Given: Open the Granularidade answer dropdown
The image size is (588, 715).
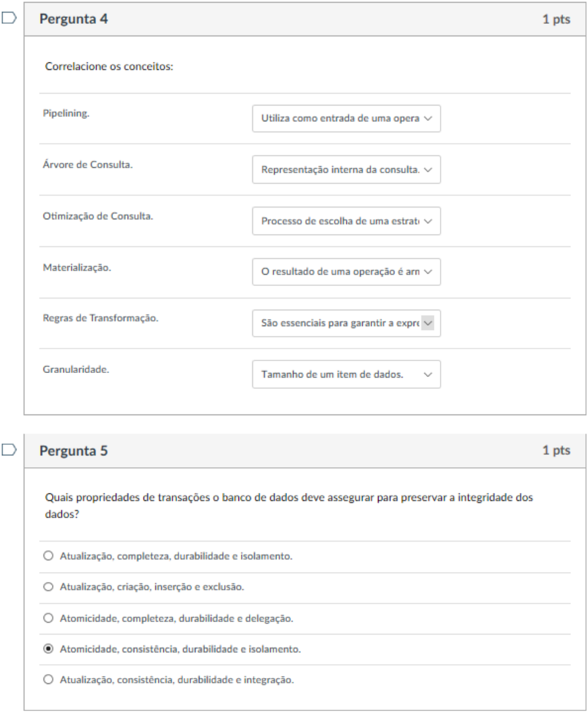Looking at the screenshot, I should (x=346, y=374).
